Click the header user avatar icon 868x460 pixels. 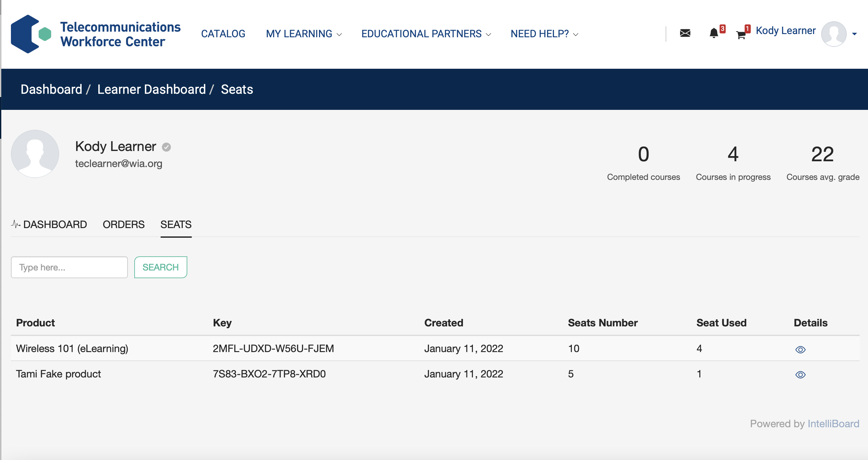click(833, 34)
